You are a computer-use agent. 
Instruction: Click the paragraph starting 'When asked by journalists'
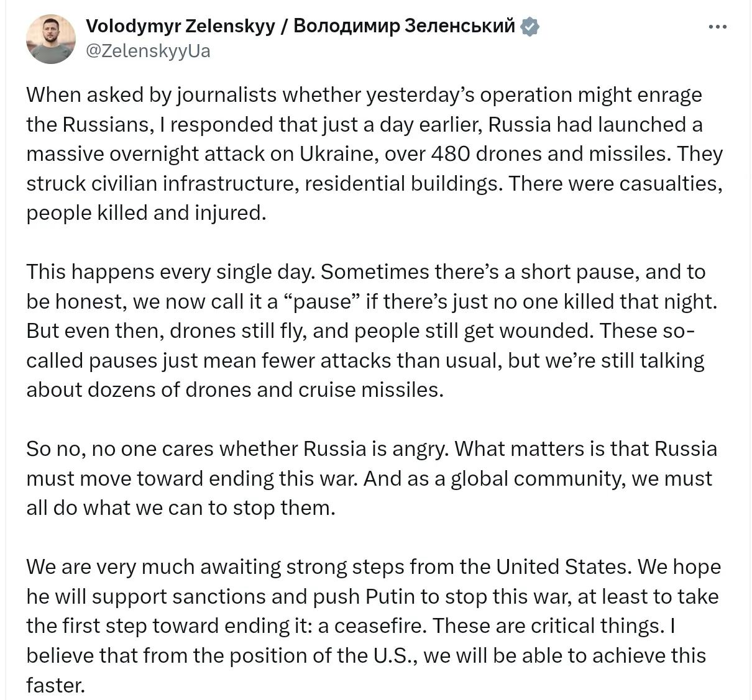point(375,153)
